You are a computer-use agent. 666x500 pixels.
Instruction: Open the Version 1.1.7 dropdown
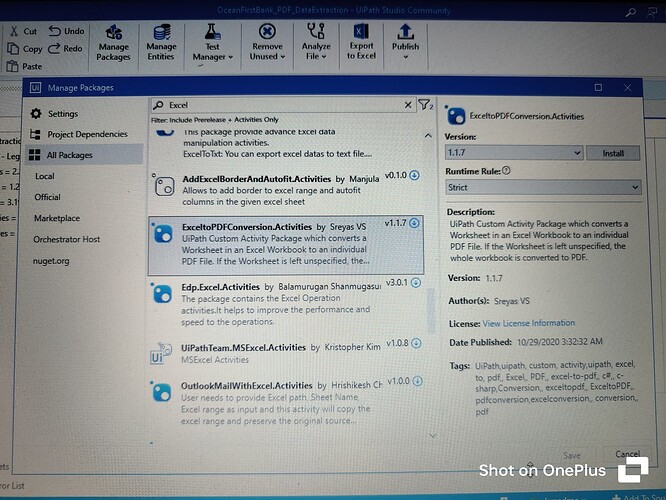pos(514,153)
